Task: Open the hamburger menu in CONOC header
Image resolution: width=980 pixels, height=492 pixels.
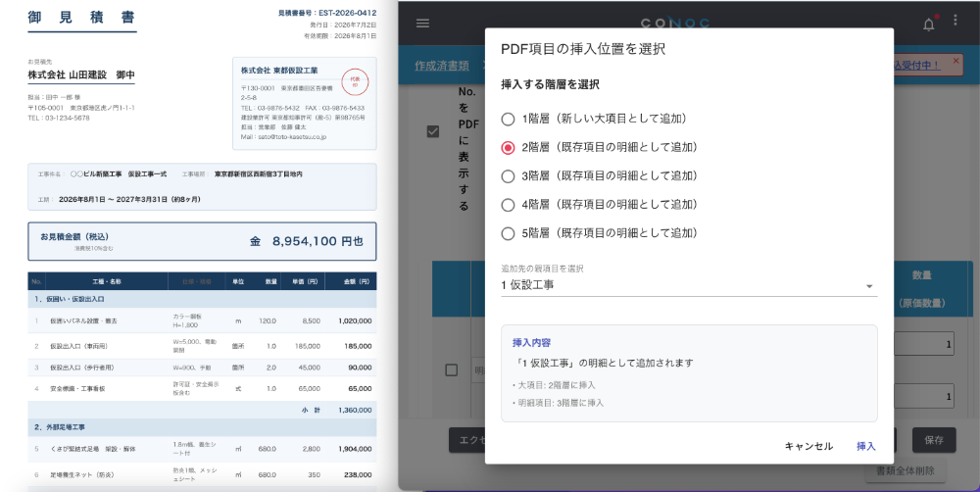Action: pyautogui.click(x=422, y=24)
